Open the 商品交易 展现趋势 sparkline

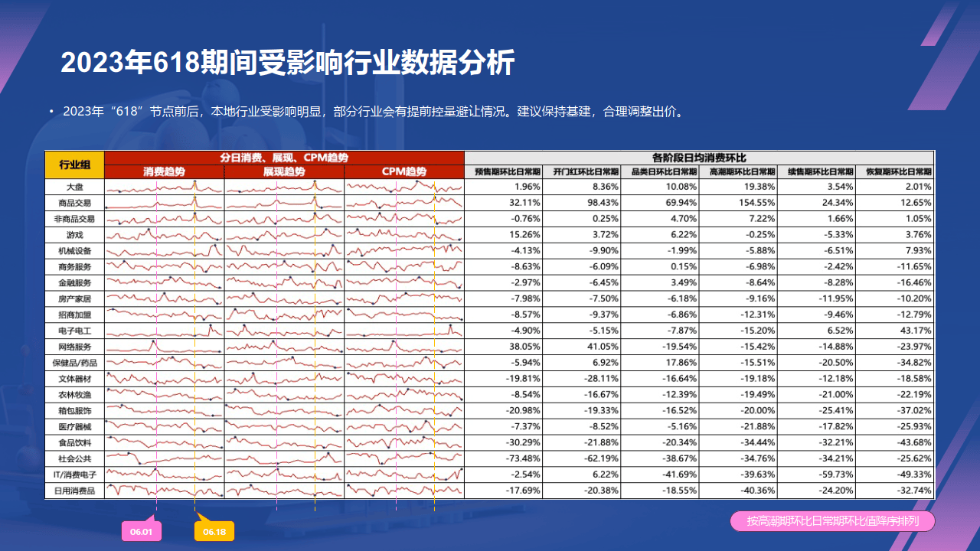(284, 203)
